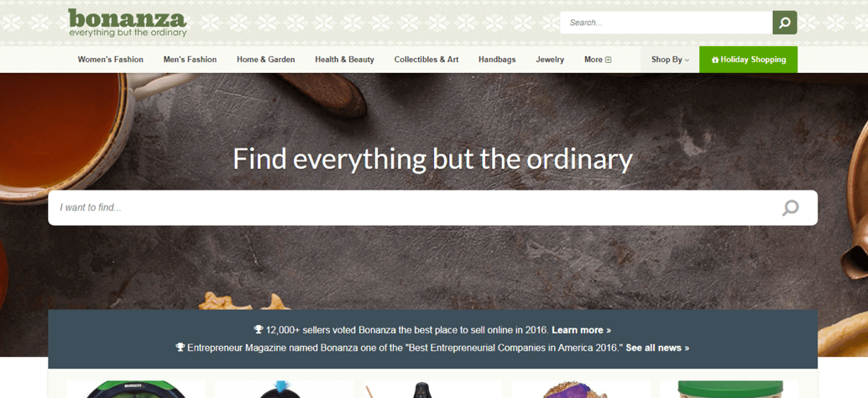
Task: Open the Bonanza logo homepage link
Action: 128,22
